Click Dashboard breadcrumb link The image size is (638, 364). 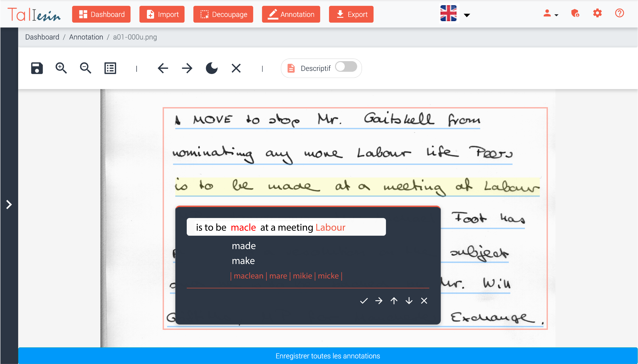(x=42, y=37)
